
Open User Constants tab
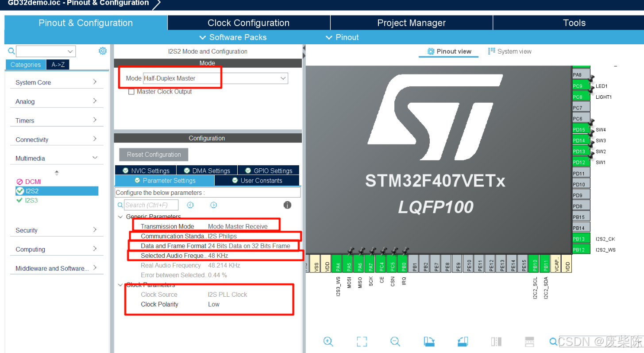[x=257, y=181]
